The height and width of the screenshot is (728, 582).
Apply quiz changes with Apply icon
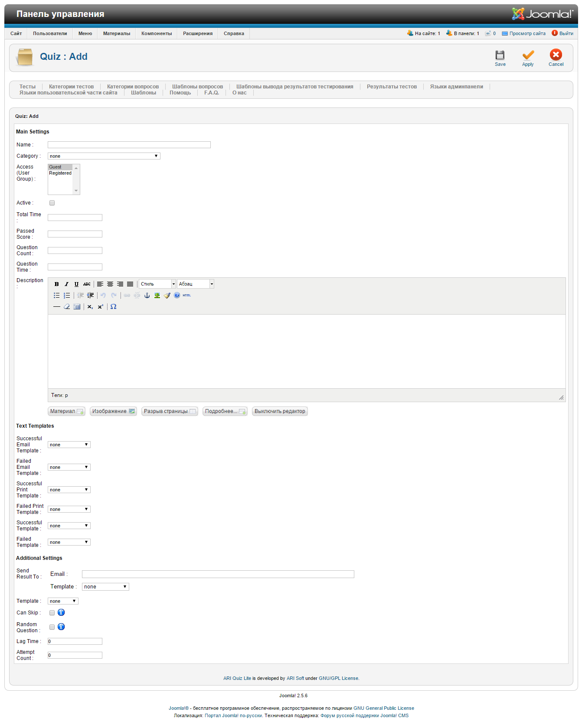(x=528, y=58)
